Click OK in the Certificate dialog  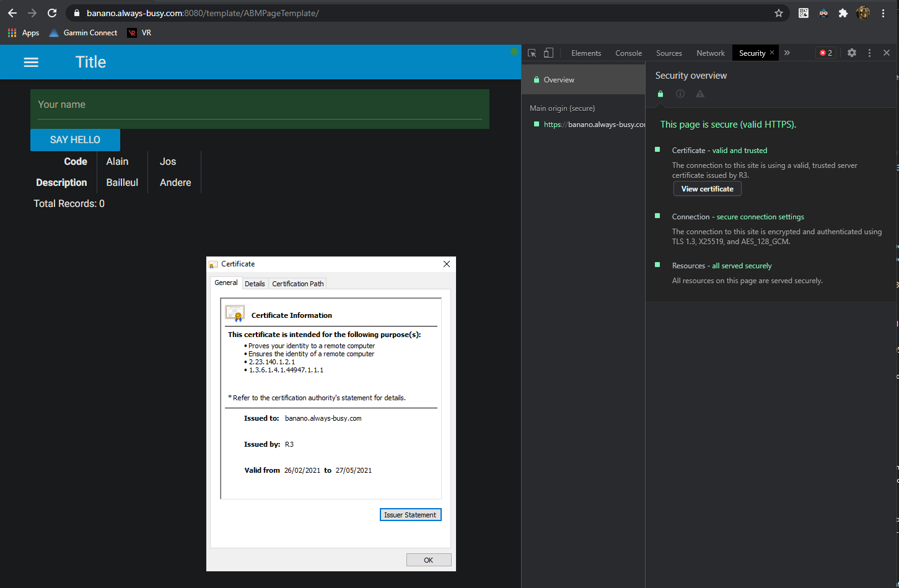pos(429,560)
